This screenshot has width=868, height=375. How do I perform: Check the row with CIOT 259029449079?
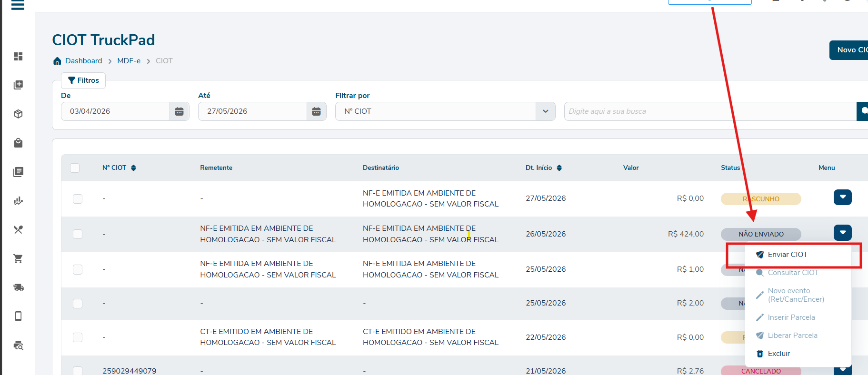(78, 371)
